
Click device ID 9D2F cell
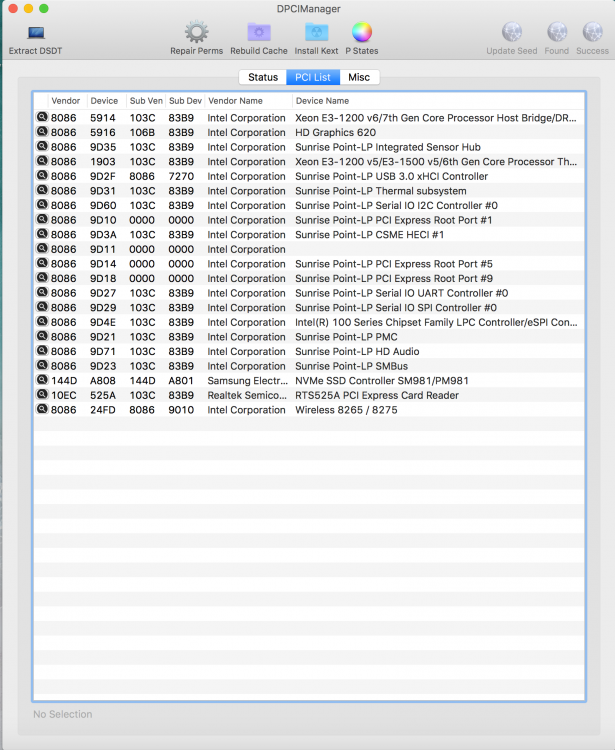pos(103,176)
